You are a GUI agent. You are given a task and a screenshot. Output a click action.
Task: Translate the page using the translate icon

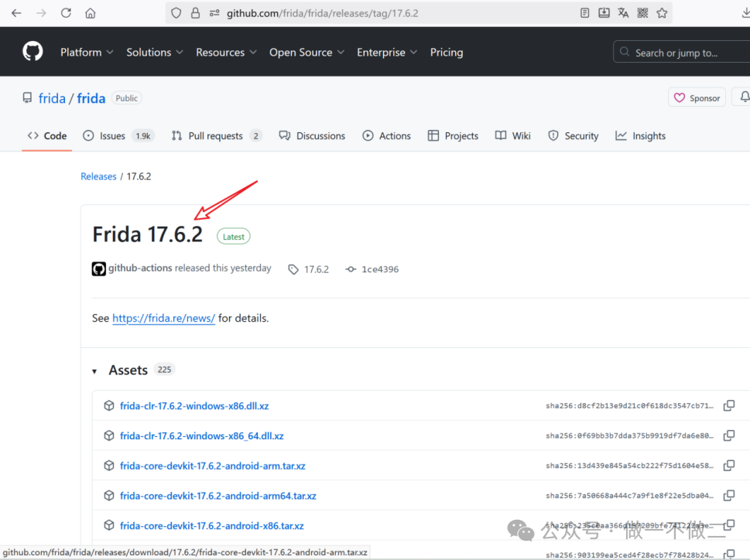(x=623, y=12)
